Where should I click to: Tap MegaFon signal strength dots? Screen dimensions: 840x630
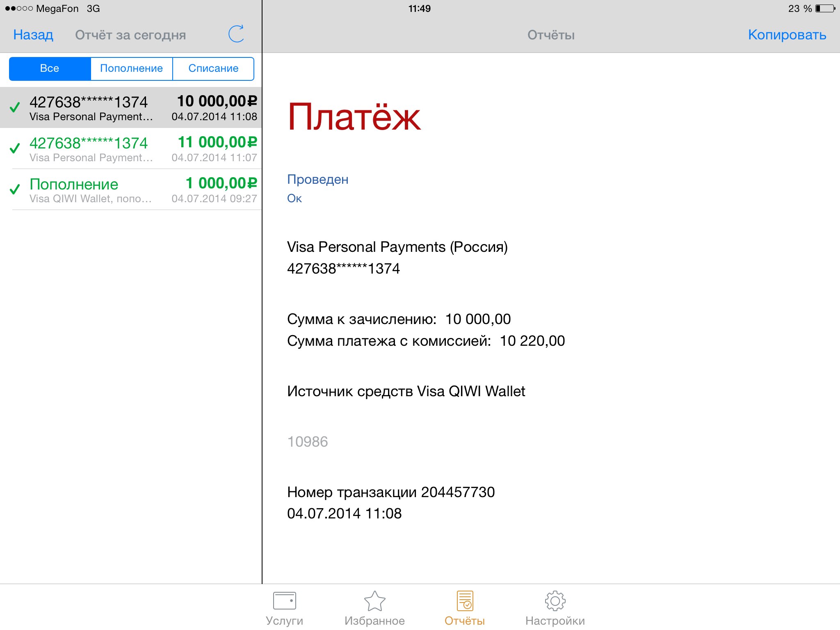click(19, 9)
